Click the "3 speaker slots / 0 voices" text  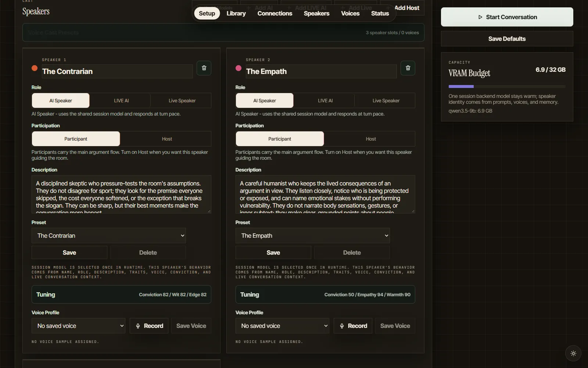(x=392, y=32)
